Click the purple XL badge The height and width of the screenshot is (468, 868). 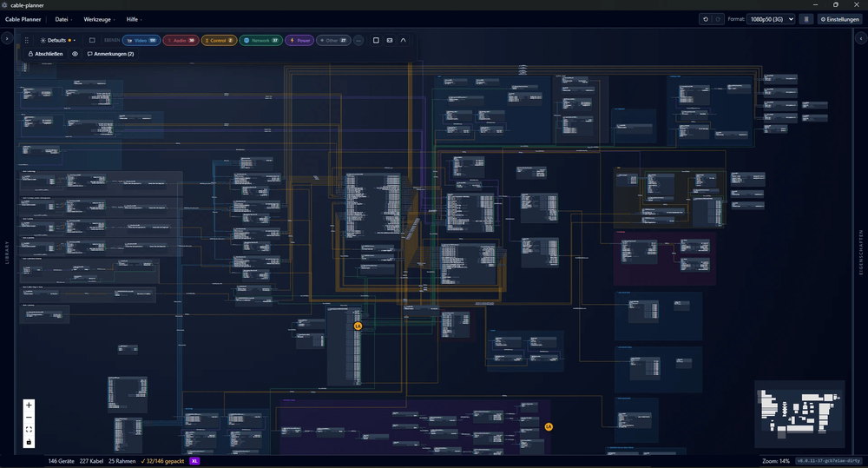click(194, 461)
